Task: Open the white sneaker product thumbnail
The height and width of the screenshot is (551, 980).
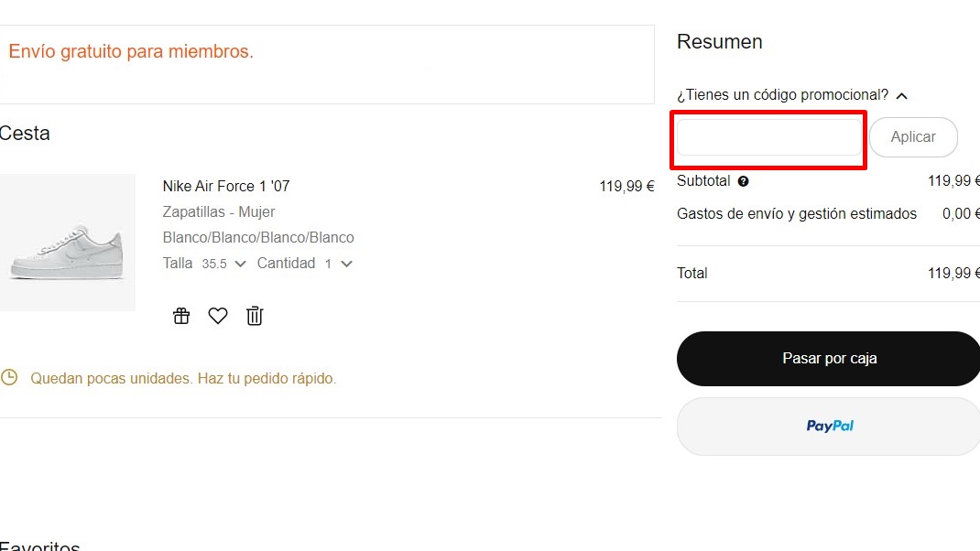Action: pos(67,243)
